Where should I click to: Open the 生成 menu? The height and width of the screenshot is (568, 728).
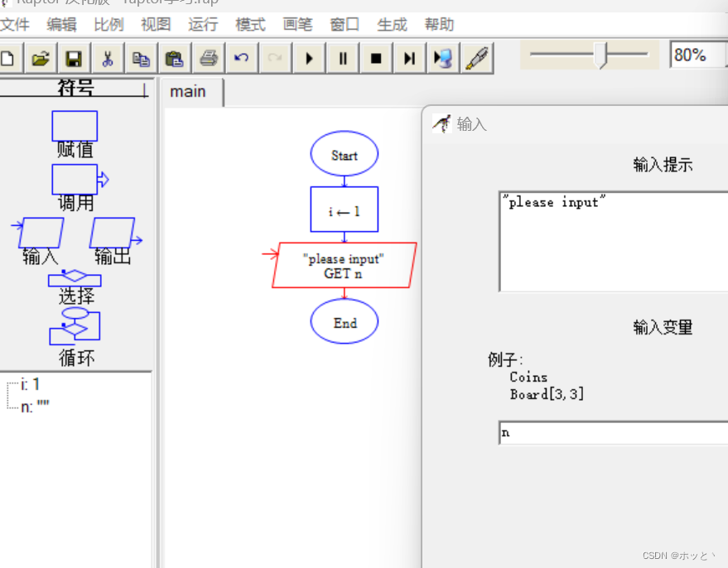point(392,24)
